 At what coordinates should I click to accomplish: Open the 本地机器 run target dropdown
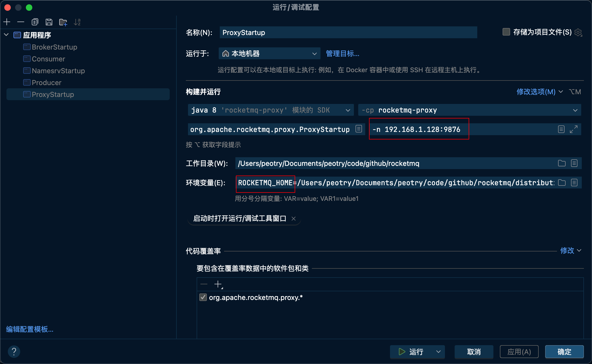(269, 54)
